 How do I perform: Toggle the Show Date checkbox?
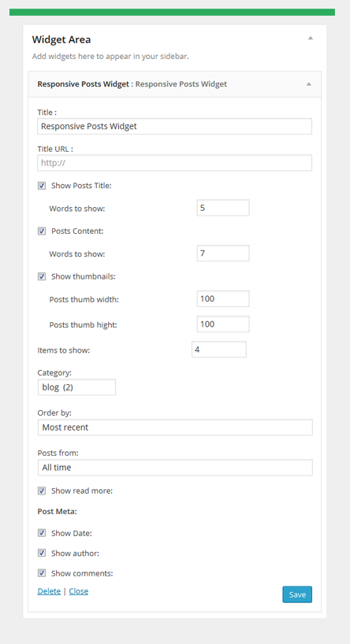point(42,533)
